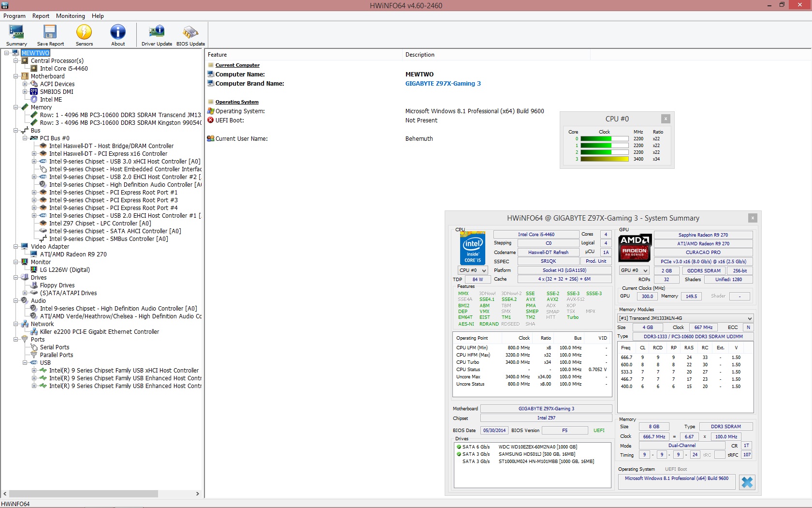The image size is (812, 508).
Task: Open the Sensors toolbar icon
Action: click(x=84, y=35)
